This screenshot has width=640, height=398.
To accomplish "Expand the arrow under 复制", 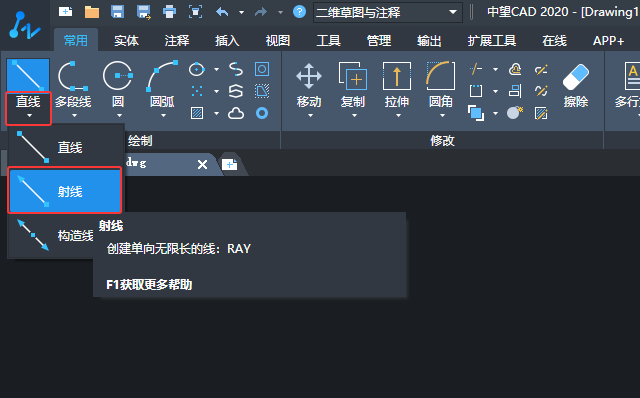I will coord(354,116).
